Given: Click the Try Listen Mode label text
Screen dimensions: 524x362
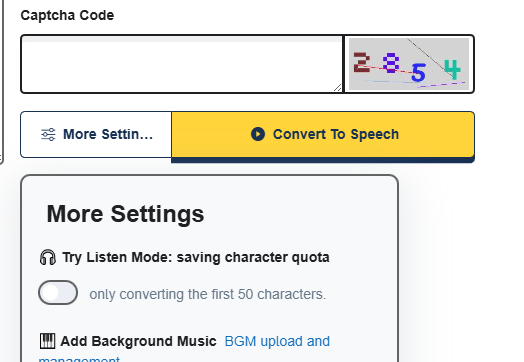Looking at the screenshot, I should 196,257.
